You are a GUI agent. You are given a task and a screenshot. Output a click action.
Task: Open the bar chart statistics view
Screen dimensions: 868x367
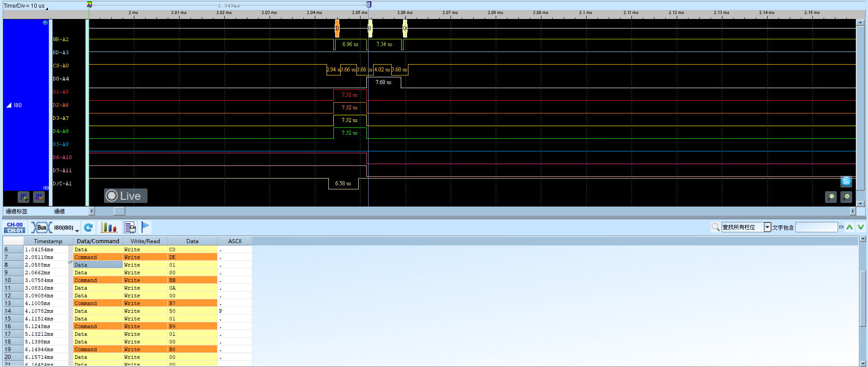click(x=109, y=227)
